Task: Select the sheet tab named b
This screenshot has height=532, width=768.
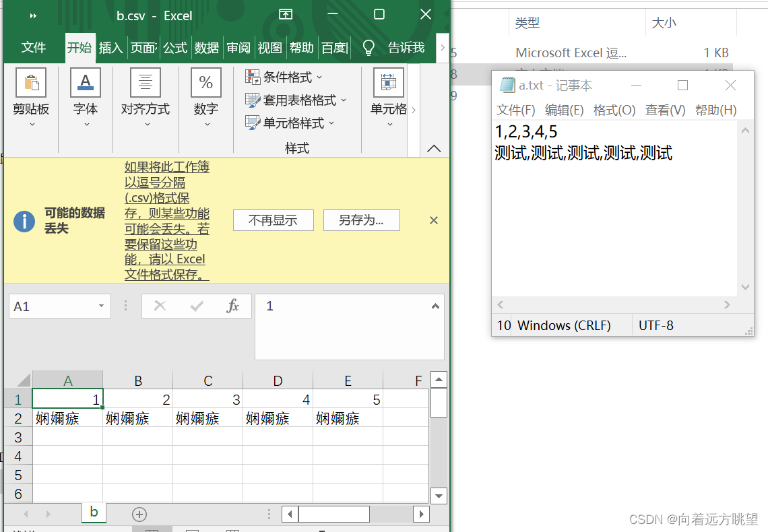Action: pyautogui.click(x=93, y=512)
